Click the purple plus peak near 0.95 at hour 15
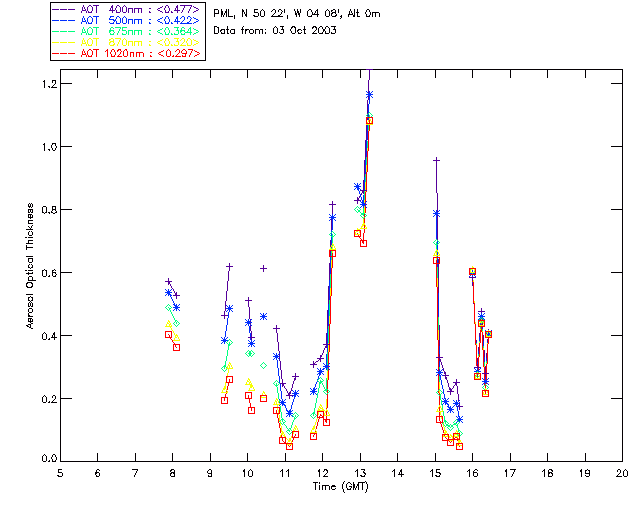Image resolution: width=640 pixels, height=512 pixels. [436, 160]
